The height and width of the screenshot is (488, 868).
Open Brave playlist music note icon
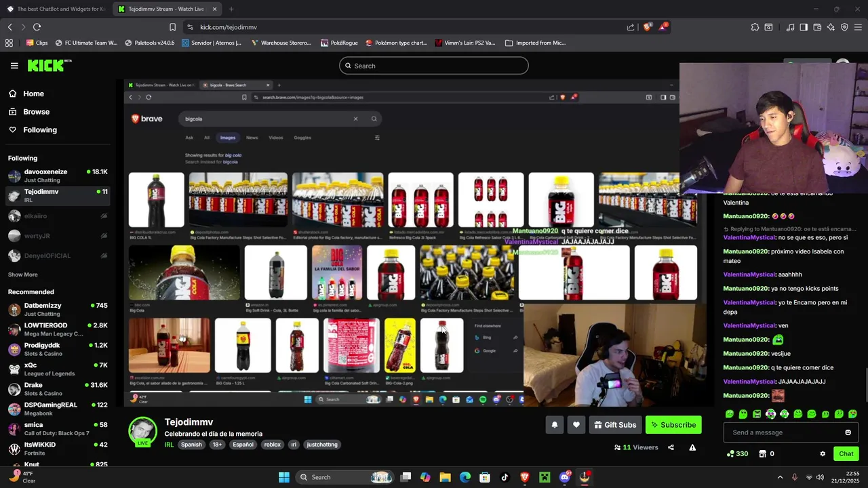(x=790, y=27)
